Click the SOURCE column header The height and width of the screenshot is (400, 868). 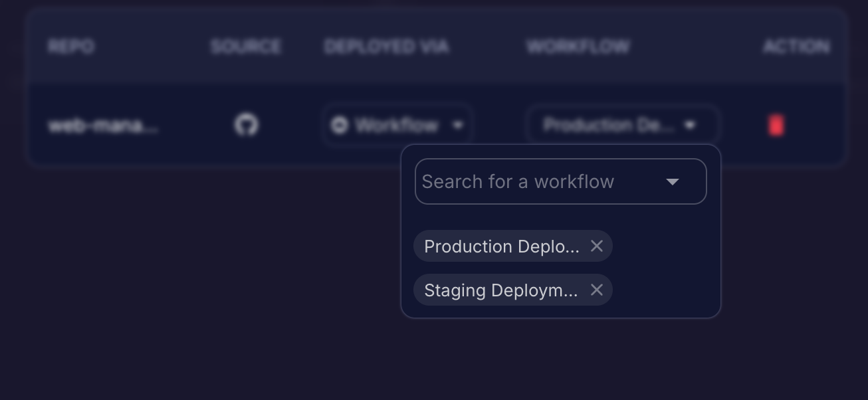(x=245, y=47)
